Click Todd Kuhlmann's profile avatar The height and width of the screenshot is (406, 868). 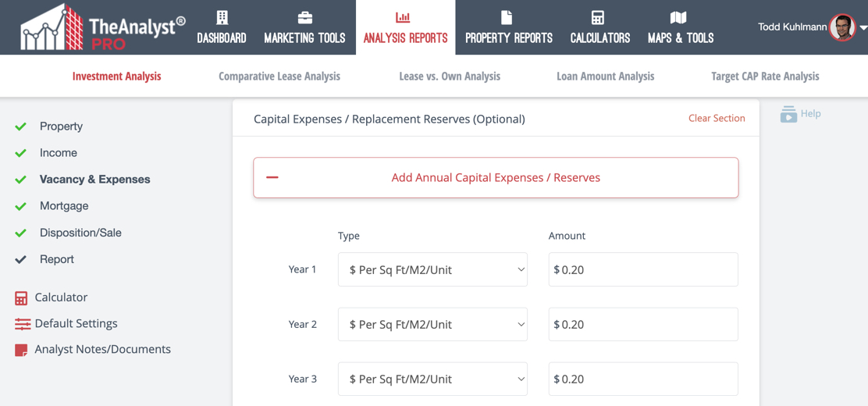coord(842,27)
